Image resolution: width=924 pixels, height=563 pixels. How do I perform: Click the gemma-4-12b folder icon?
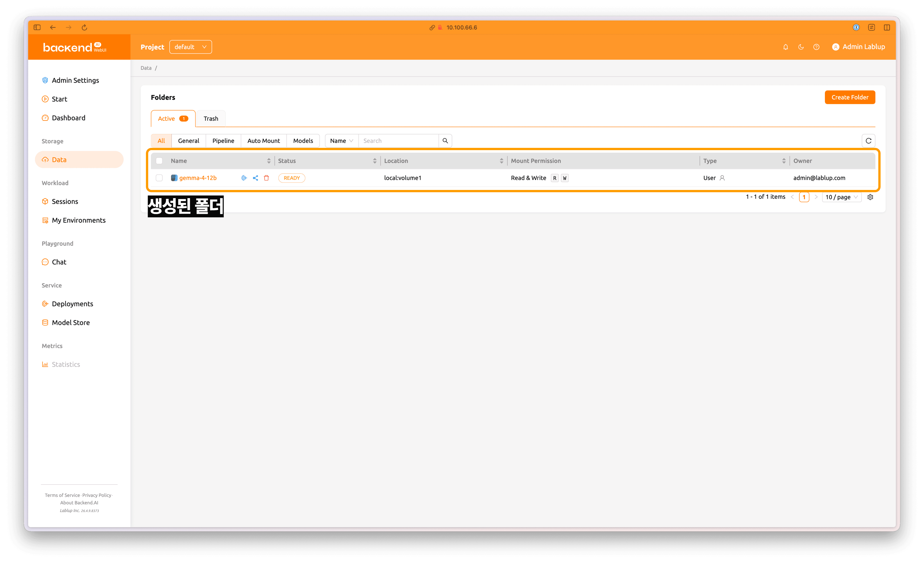coord(174,178)
